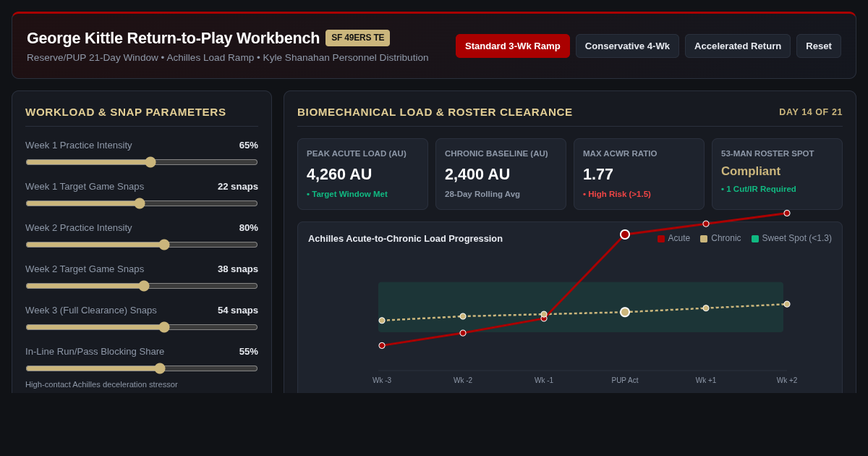The image size is (868, 456).
Task: Set the Week 2 Target Game Snaps slider
Action: click(x=142, y=286)
